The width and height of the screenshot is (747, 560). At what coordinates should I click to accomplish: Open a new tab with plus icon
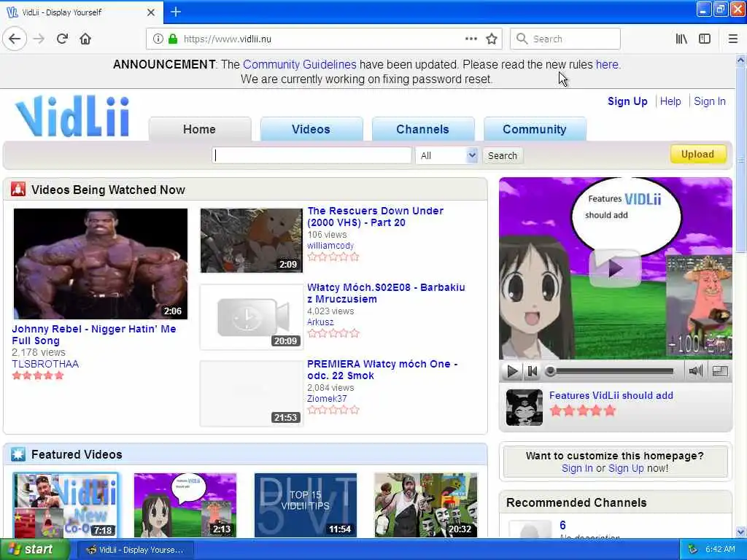(176, 12)
